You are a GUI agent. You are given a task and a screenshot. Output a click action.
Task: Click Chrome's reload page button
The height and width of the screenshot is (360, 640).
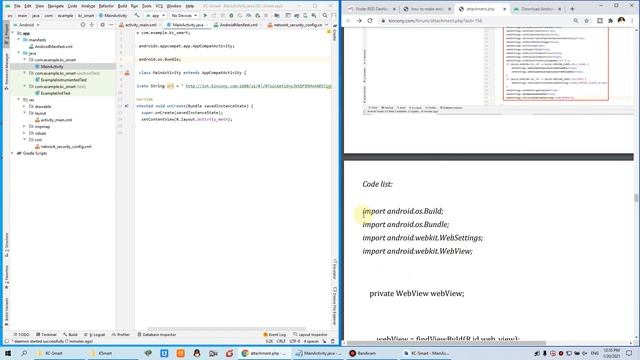coord(370,20)
